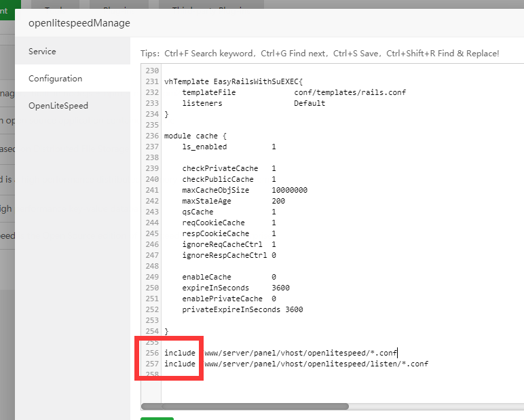
Task: Click 'ignoreRespCacheCtrl' on line 247
Action: point(225,255)
